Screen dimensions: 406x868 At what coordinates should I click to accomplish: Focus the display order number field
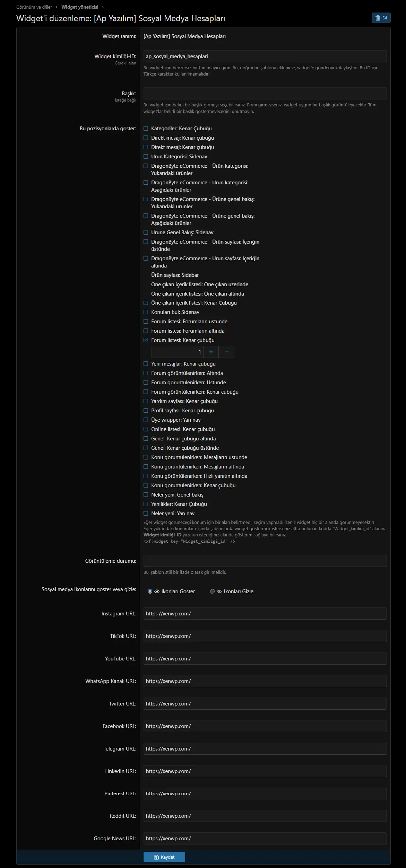coord(177,352)
